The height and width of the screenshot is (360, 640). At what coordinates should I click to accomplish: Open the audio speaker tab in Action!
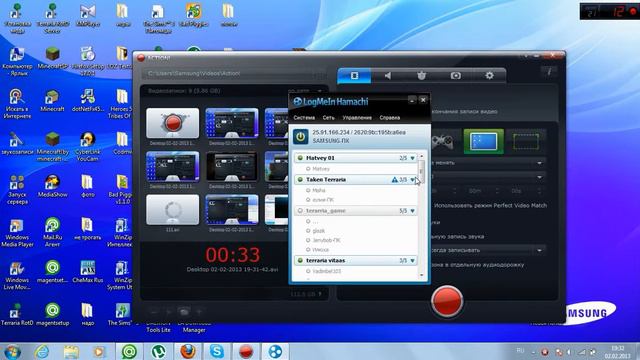point(388,76)
